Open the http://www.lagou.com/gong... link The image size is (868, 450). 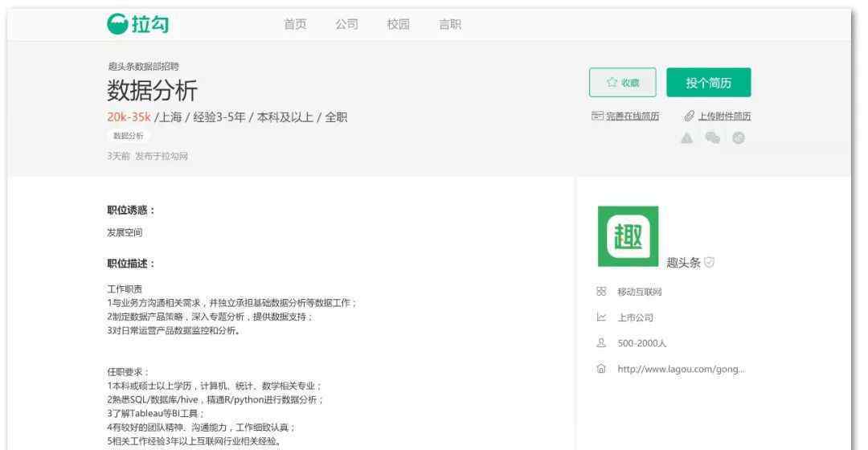(682, 369)
